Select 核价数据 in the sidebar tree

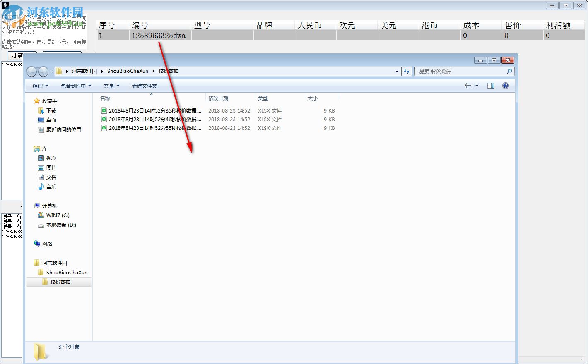[60, 282]
